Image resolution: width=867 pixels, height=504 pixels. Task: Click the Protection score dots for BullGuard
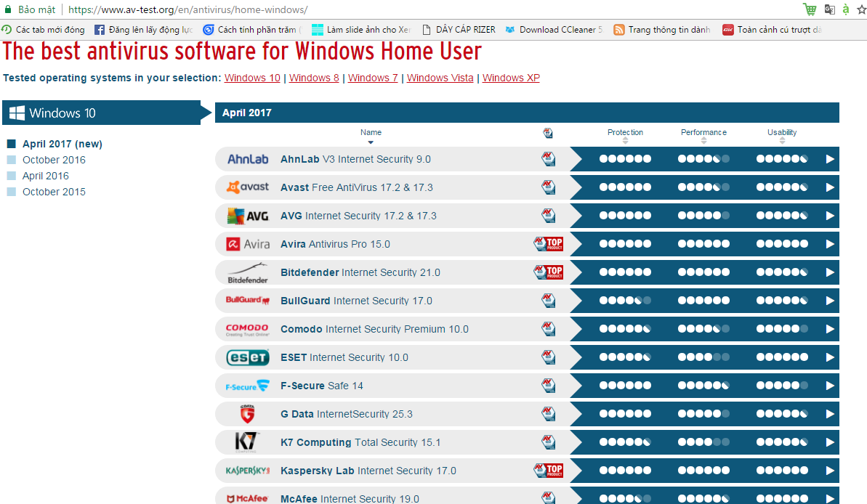tap(626, 301)
